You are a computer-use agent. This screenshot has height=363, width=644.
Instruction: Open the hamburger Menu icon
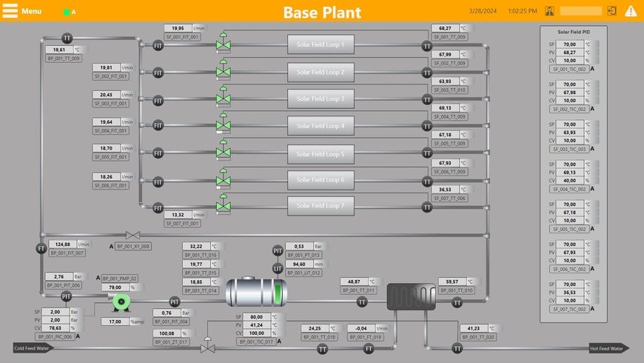[10, 10]
